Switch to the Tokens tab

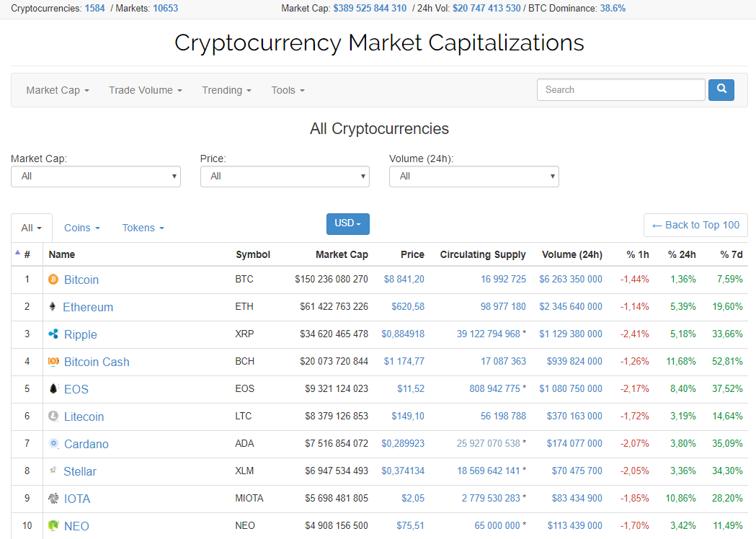[x=143, y=228]
